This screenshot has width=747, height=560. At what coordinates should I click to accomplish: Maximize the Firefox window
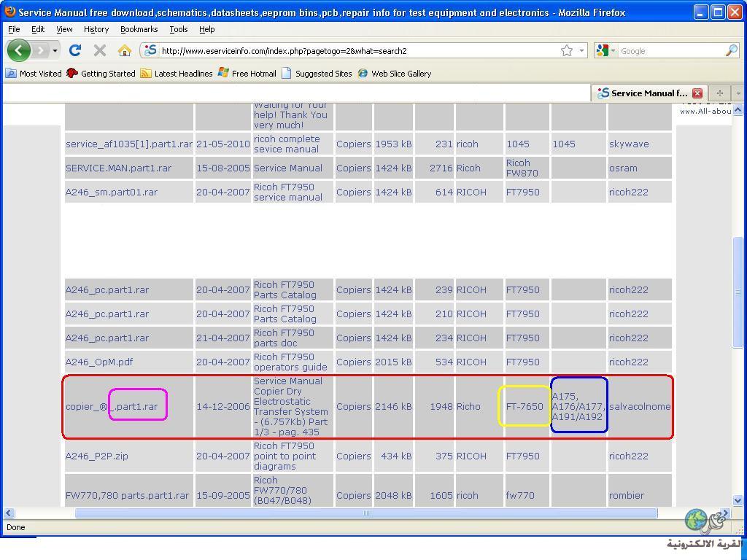point(718,12)
